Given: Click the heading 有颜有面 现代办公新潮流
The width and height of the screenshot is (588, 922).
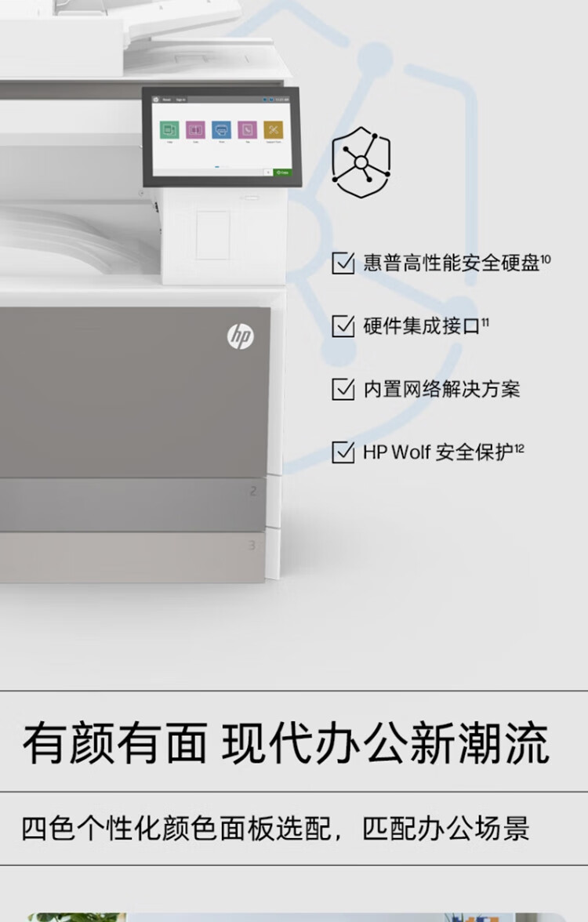Looking at the screenshot, I should (x=286, y=743).
